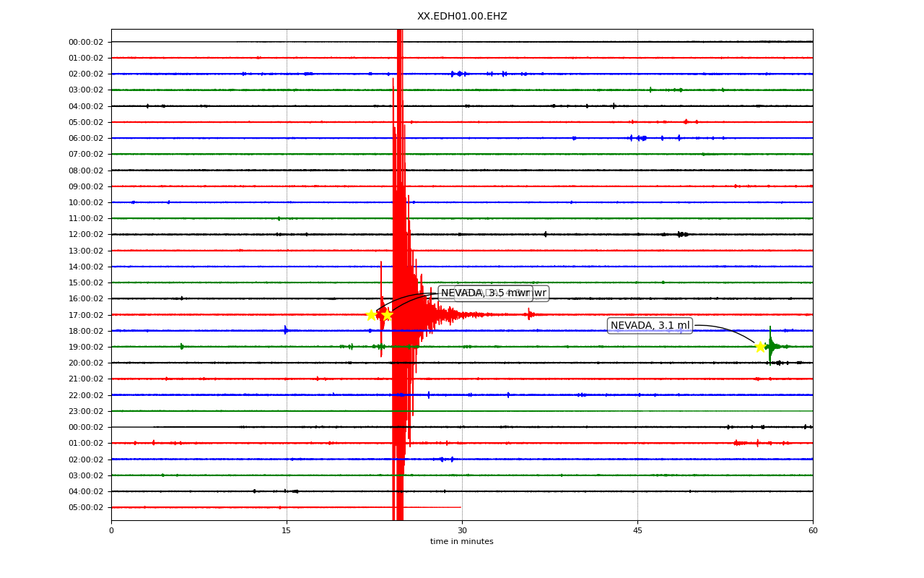The image size is (924, 578).
Task: Click the 12:00:02 time label
Action: point(86,234)
